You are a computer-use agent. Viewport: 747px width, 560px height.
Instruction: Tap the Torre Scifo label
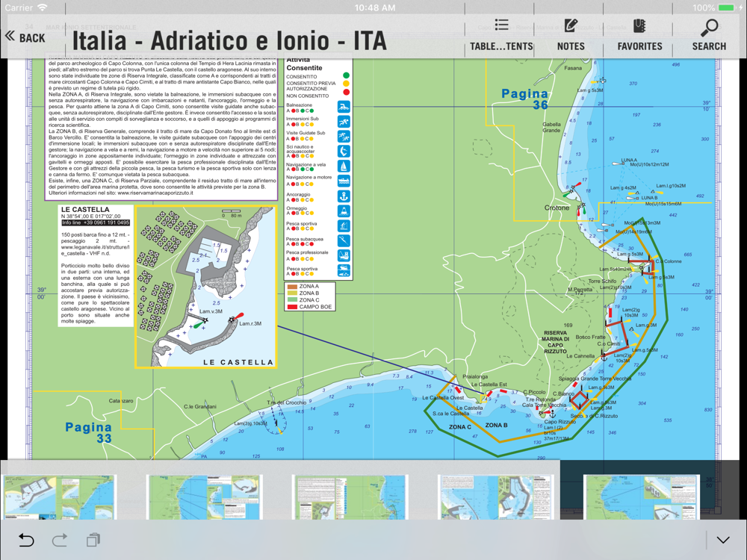(x=602, y=281)
